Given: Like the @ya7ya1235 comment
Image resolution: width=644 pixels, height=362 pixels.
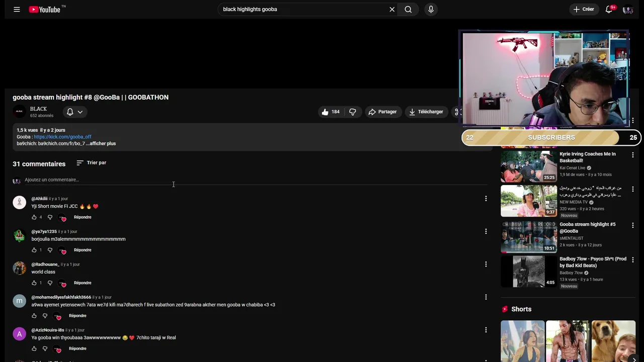Looking at the screenshot, I should click(34, 250).
